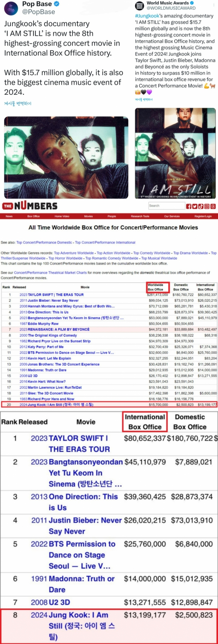Viewport: 218px width, 644px height.
Task: Click The Numbers site logo
Action: tap(30, 206)
